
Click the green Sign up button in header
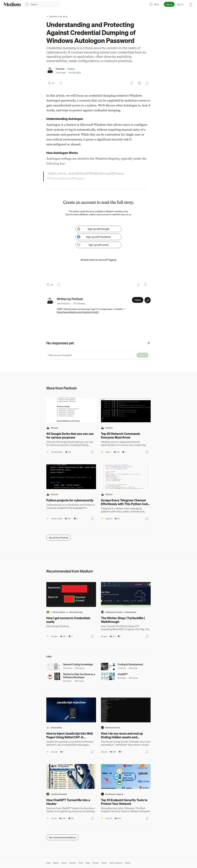(169, 4)
